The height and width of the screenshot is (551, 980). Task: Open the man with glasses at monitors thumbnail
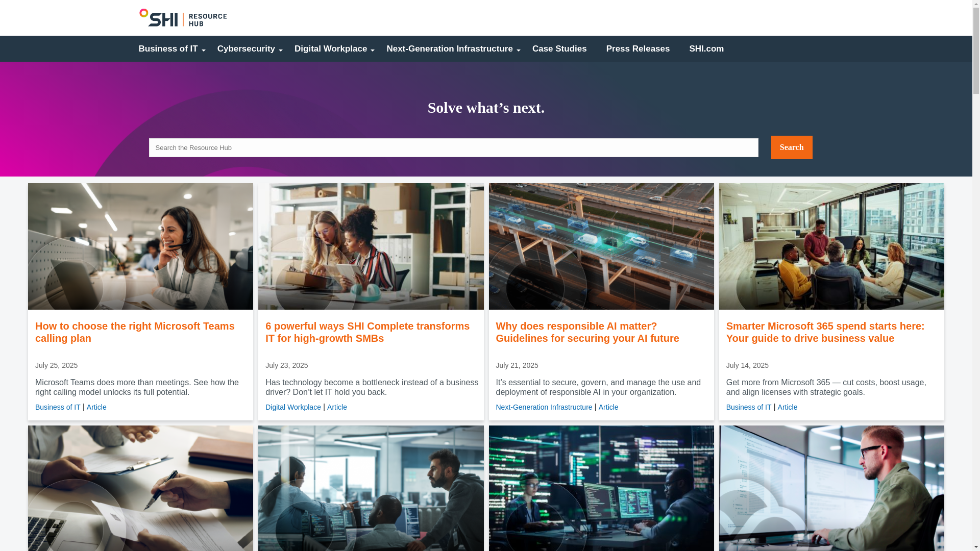tap(831, 488)
